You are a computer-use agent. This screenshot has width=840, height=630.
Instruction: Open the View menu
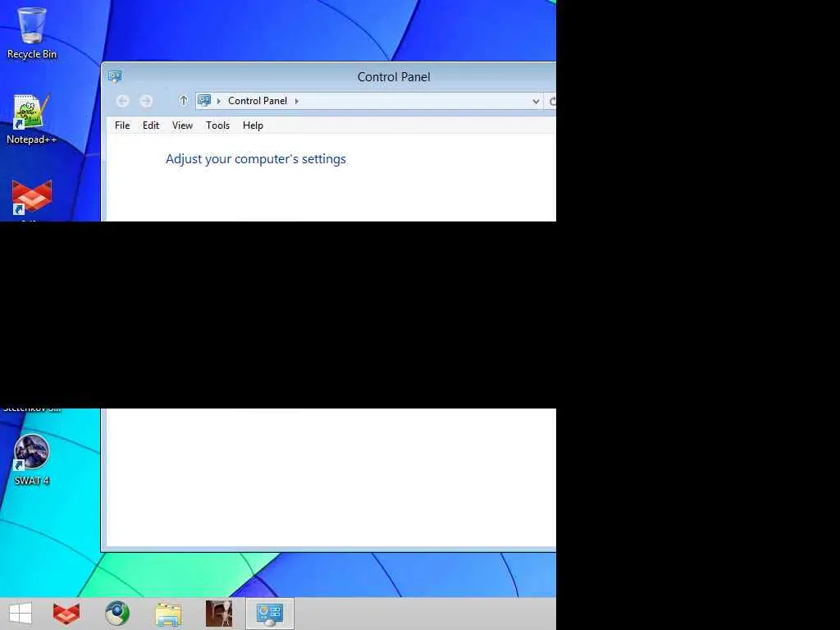point(182,126)
